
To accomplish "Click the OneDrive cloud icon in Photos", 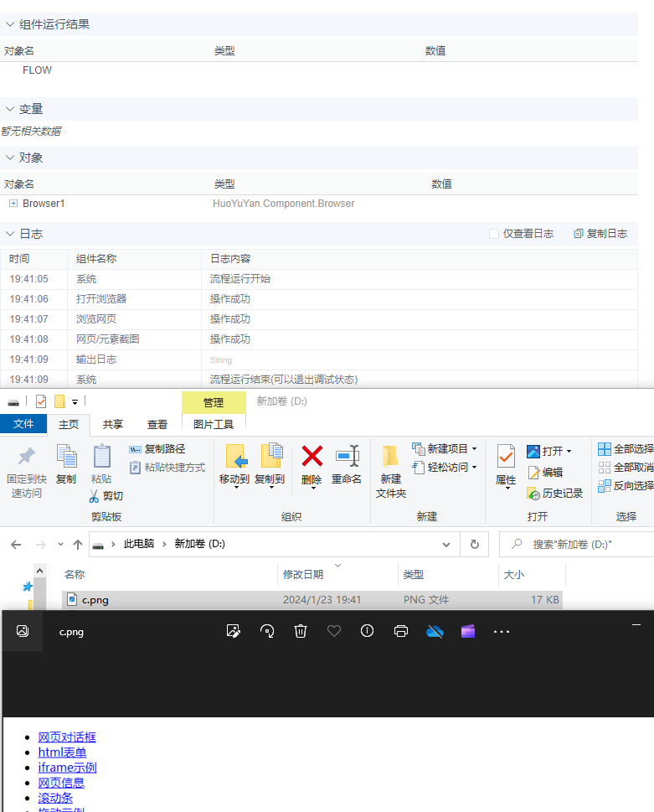I will point(435,631).
